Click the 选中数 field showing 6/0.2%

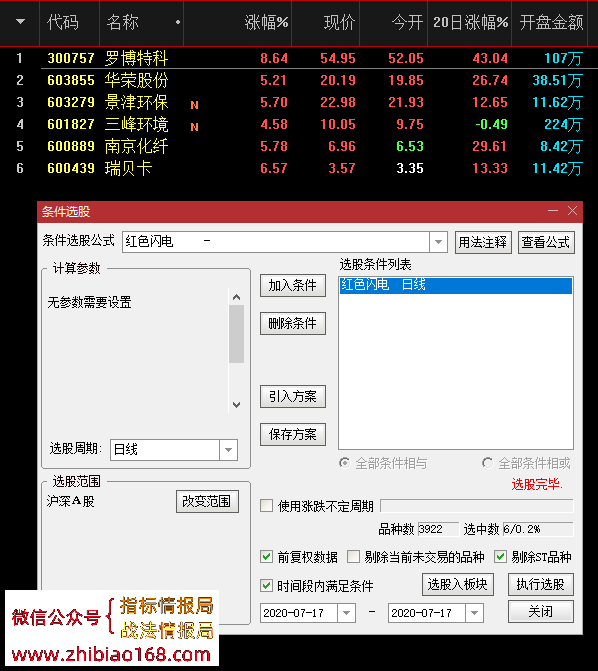point(538,529)
